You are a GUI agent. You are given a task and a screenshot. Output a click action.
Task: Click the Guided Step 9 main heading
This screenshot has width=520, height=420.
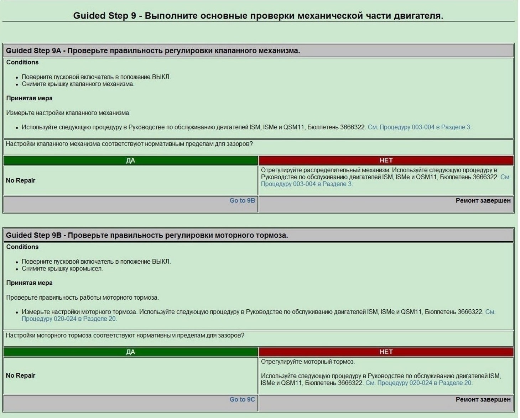(258, 16)
